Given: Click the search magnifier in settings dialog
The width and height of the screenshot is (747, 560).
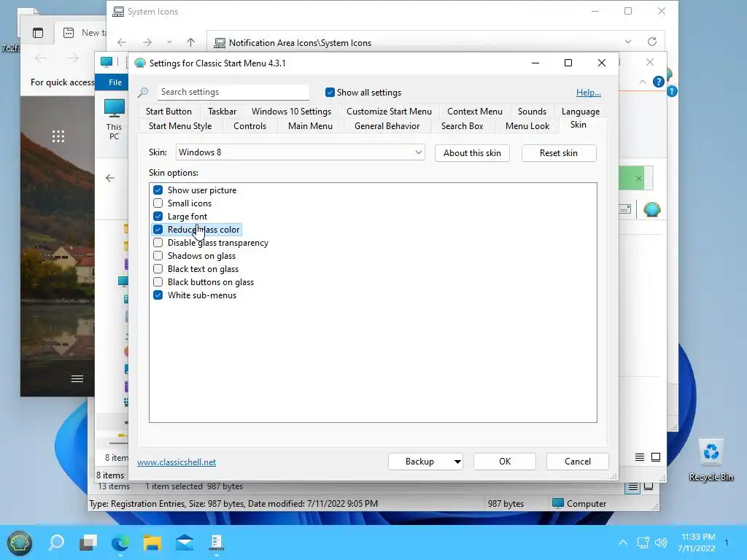Looking at the screenshot, I should [144, 93].
